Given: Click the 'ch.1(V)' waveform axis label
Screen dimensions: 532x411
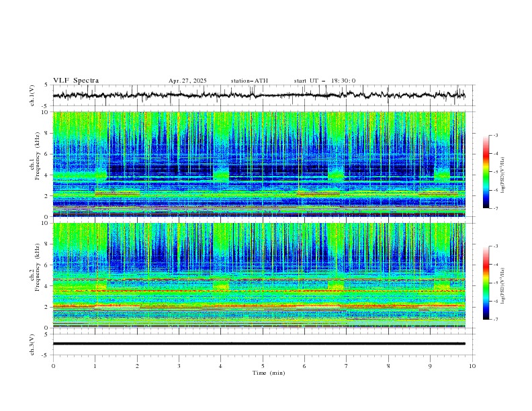Looking at the screenshot, I should click(x=32, y=95).
